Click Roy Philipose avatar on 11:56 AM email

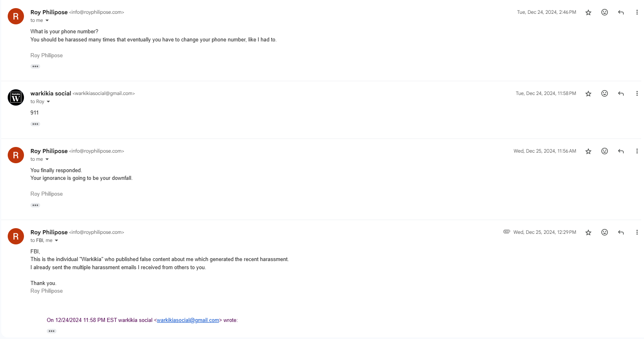[16, 155]
